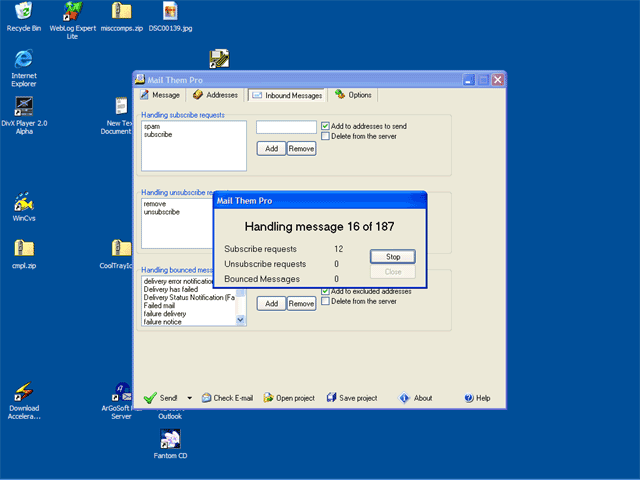Minimize the Mail Them Pro window
The image size is (640, 480).
[x=469, y=80]
